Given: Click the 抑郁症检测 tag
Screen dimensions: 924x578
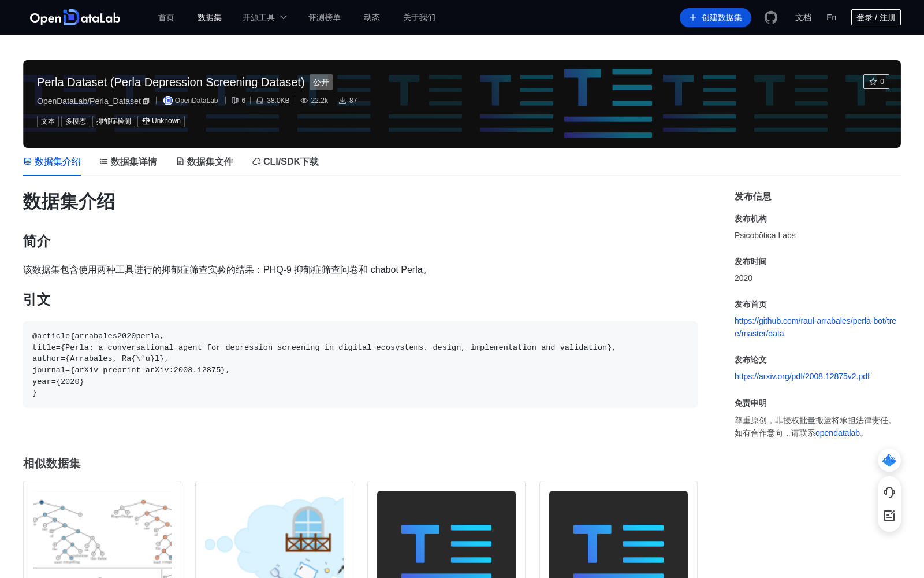Looking at the screenshot, I should click(114, 121).
